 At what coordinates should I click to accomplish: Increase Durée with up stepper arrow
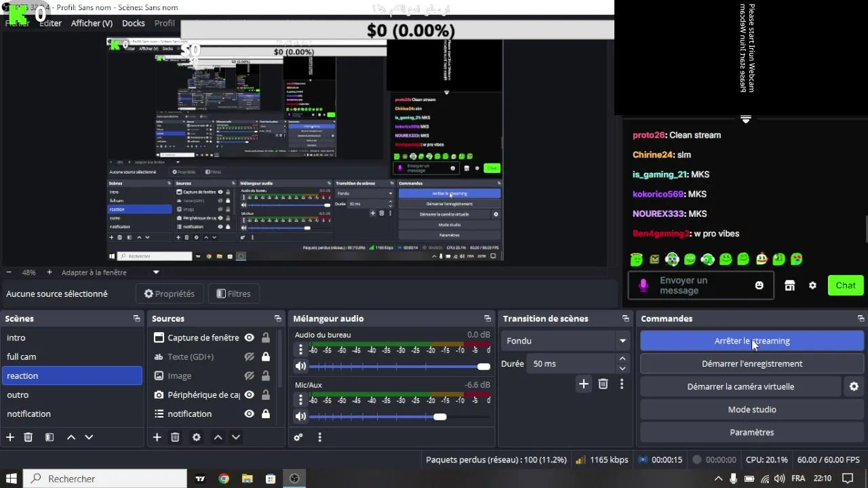pyautogui.click(x=623, y=360)
